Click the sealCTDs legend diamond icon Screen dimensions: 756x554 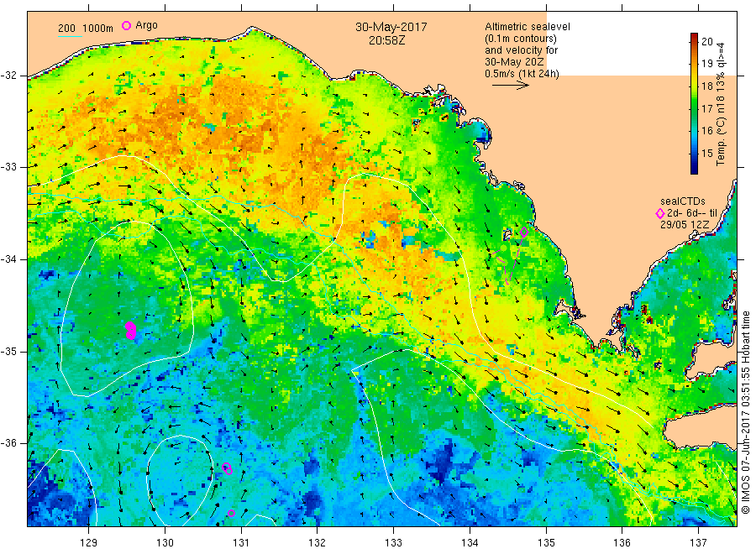[660, 213]
